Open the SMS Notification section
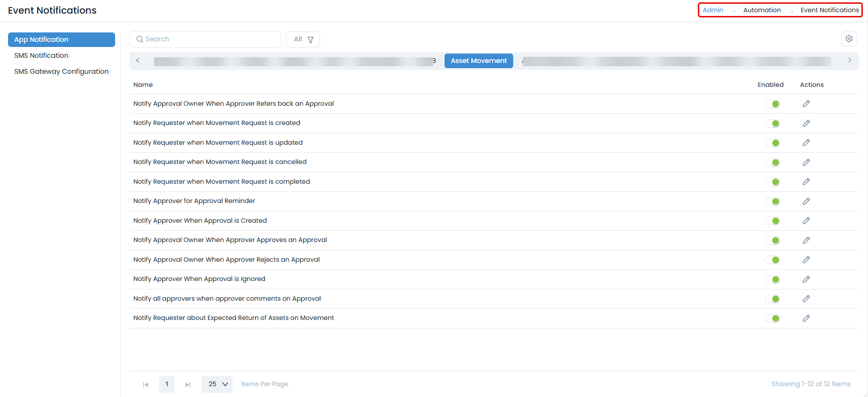 41,55
